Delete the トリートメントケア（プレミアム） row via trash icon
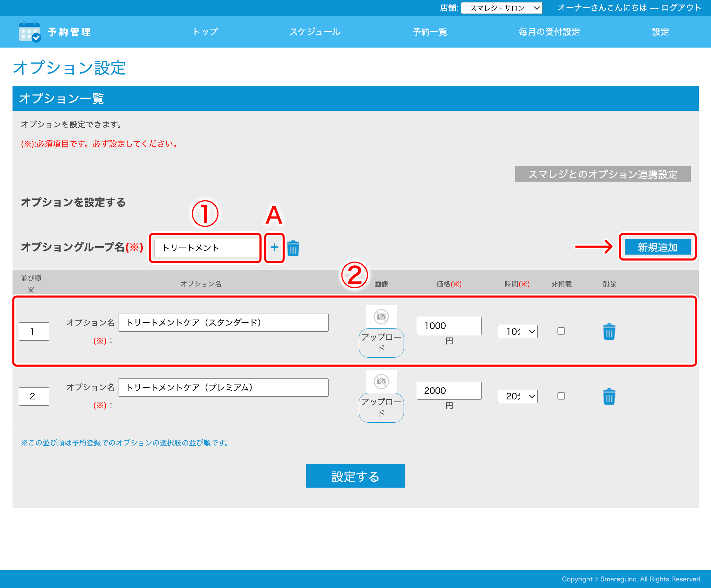This screenshot has width=711, height=588. tap(609, 396)
